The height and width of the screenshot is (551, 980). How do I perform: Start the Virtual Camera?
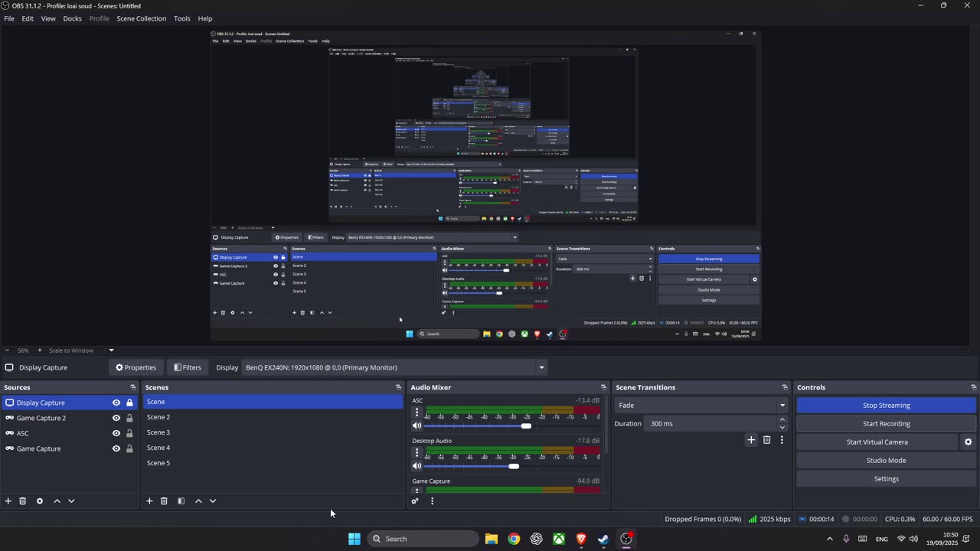pyautogui.click(x=877, y=442)
